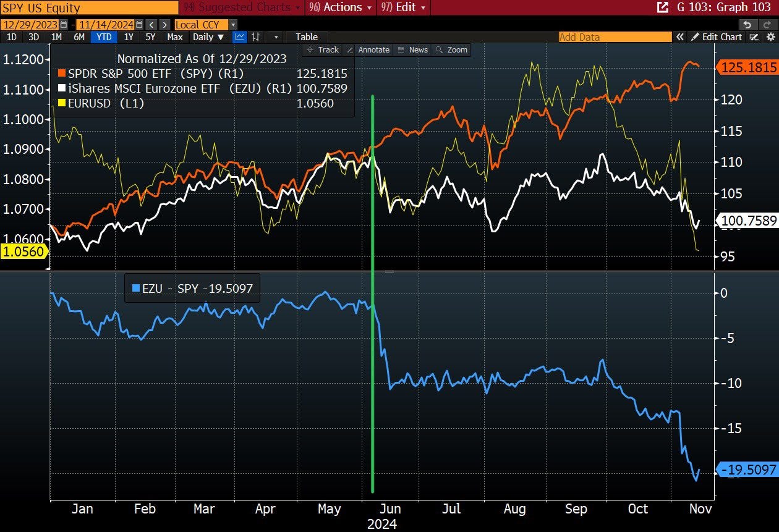Viewport: 779px width, 532px height.
Task: Shift date range forward with right arrow
Action: point(164,25)
